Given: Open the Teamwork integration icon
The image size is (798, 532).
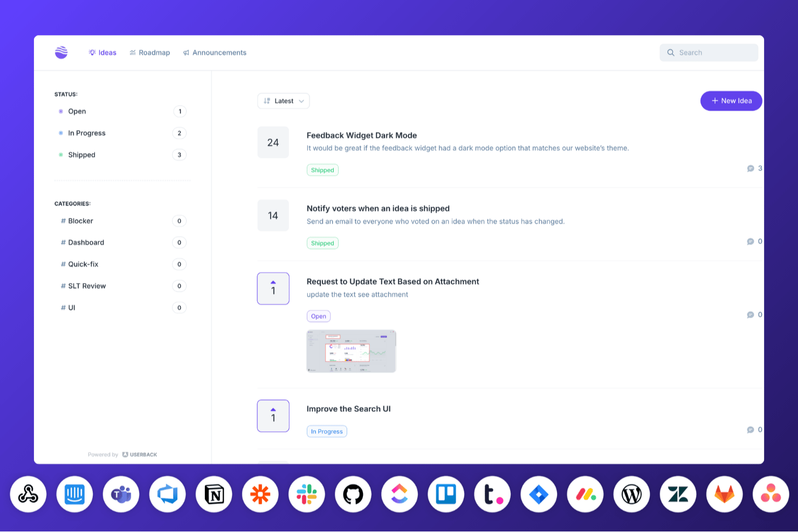Looking at the screenshot, I should 492,494.
